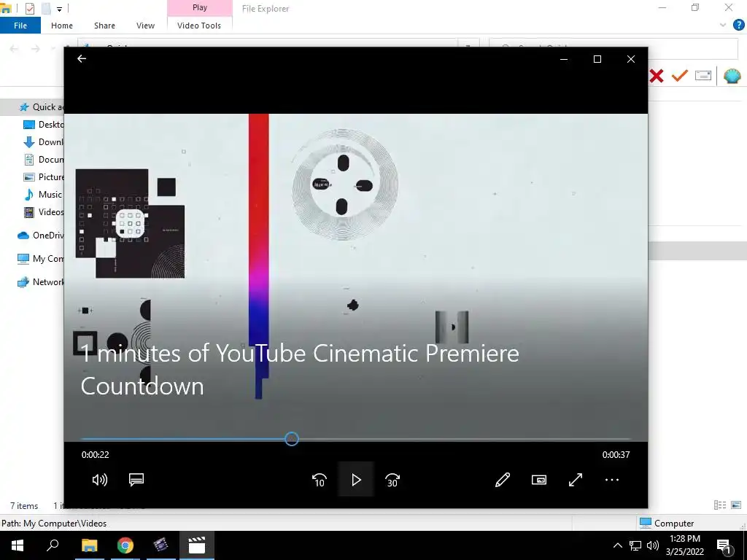Open Videos folder in the sidebar

pos(43,212)
